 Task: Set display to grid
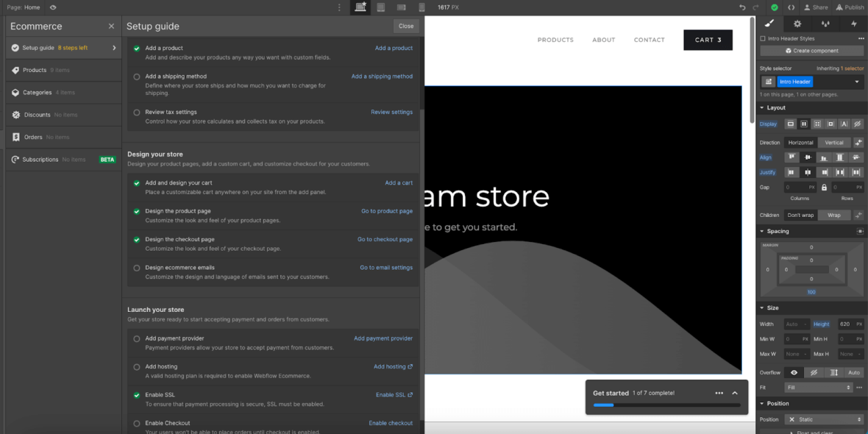(817, 124)
